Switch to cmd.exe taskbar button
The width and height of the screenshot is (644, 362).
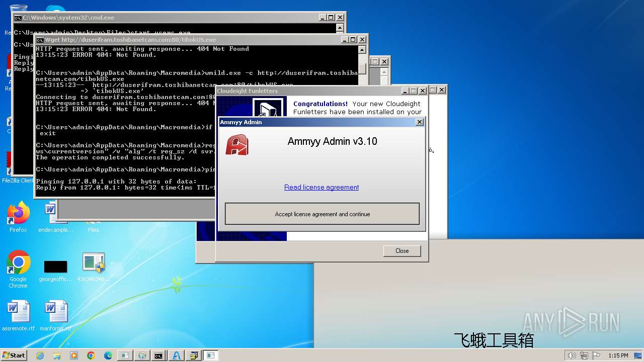(158, 355)
